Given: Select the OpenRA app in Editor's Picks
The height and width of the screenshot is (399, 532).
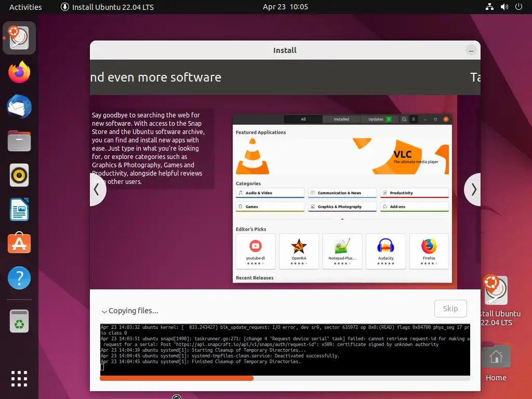Looking at the screenshot, I should click(299, 251).
